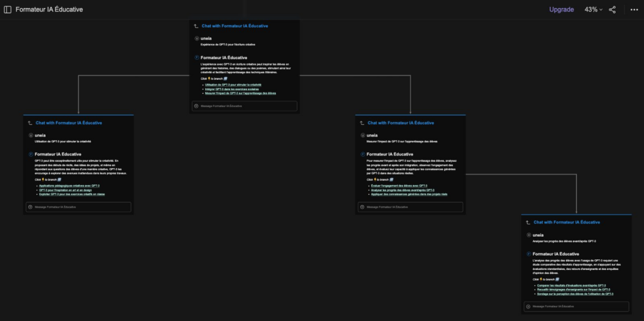Click the Upgrade button
644x321 pixels.
click(561, 9)
